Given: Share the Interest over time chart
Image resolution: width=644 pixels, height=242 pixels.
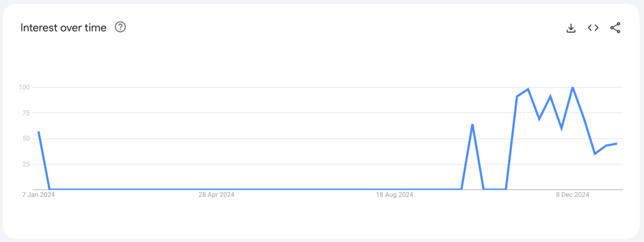Looking at the screenshot, I should click(x=615, y=28).
